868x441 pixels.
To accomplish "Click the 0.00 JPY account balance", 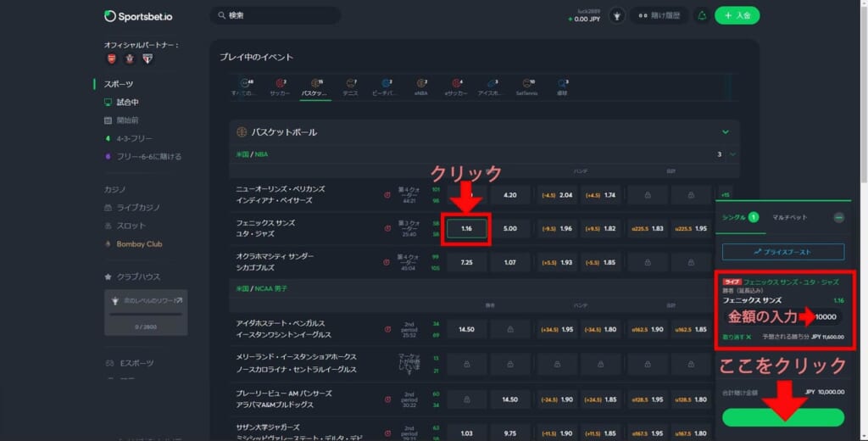I will (x=587, y=20).
